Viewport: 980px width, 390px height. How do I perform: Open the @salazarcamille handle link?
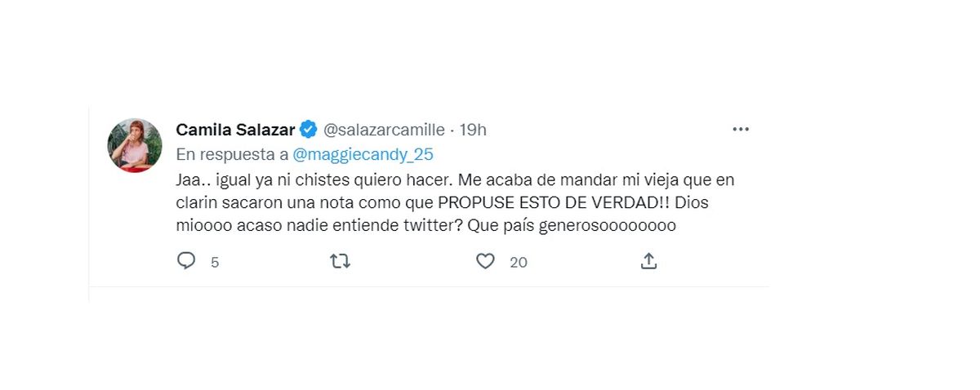(x=384, y=130)
